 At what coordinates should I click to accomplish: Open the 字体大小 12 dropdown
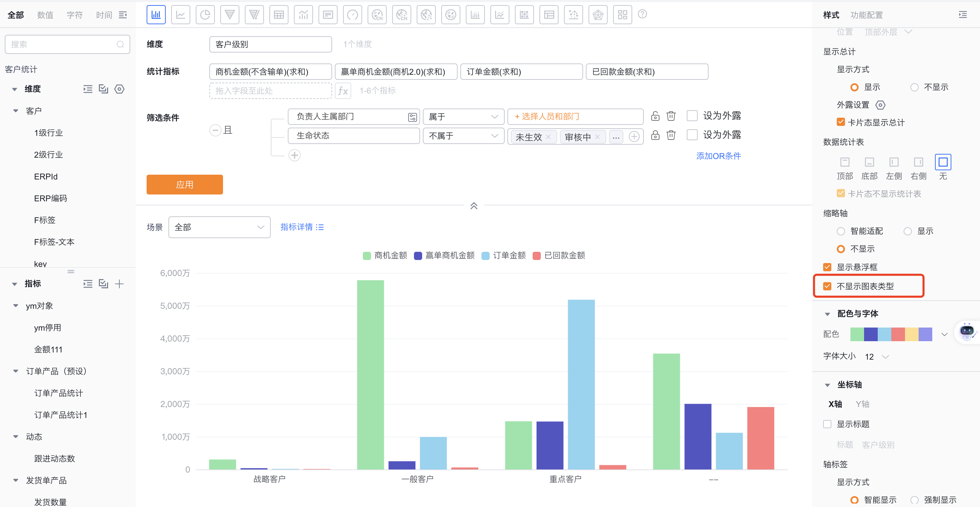(877, 357)
